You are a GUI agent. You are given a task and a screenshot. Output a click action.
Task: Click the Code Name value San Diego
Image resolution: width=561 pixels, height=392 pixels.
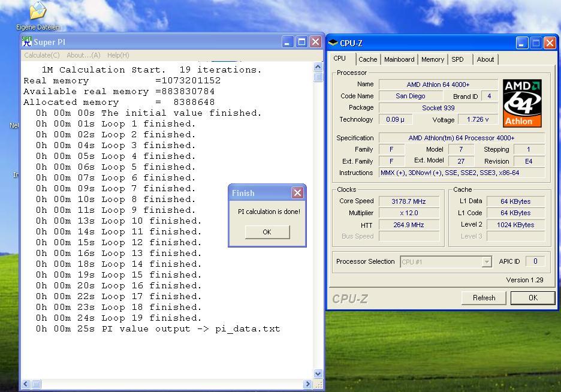(x=411, y=96)
